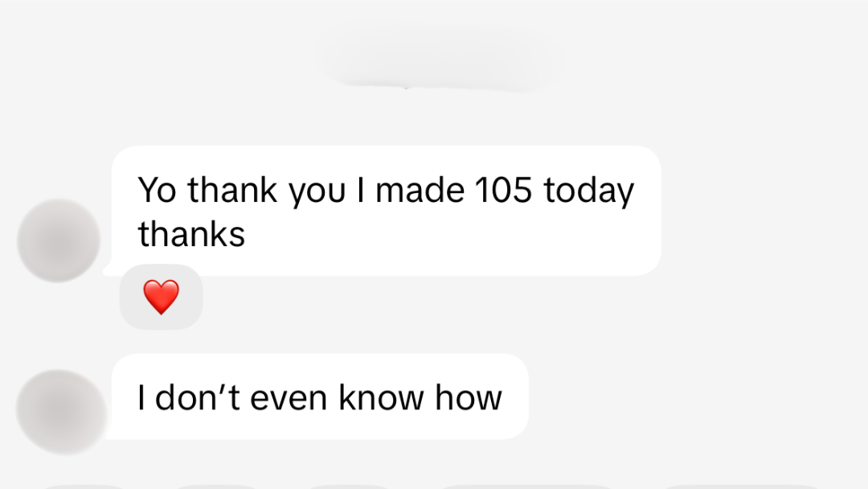This screenshot has width=868, height=489.
Task: Select the "I don't even know how" message bubble
Action: click(x=319, y=397)
